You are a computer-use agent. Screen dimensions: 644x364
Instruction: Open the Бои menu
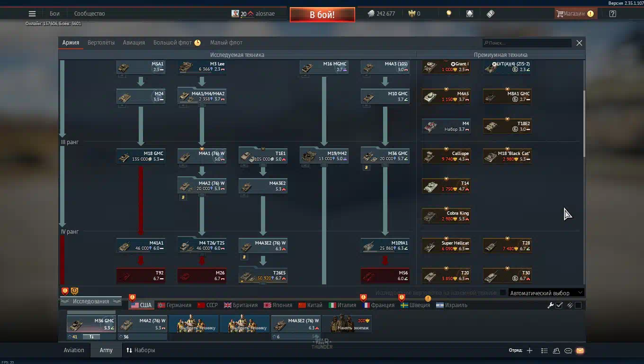(54, 14)
